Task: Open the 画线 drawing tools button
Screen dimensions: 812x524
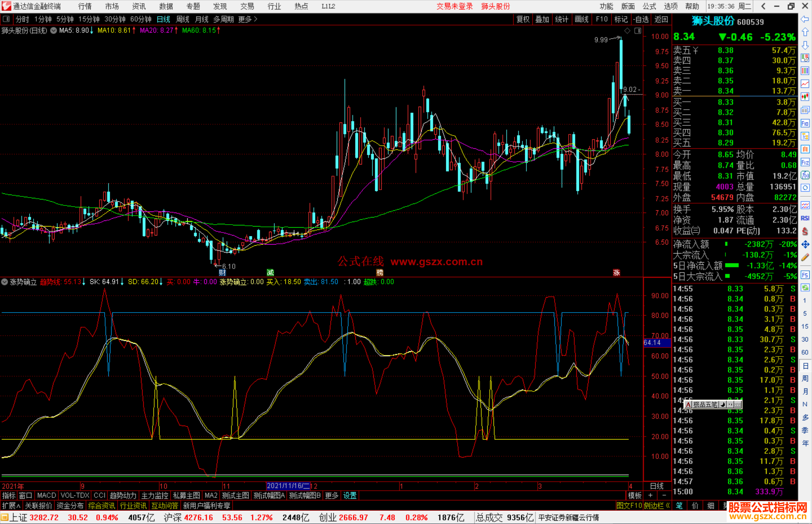Action: (582, 19)
